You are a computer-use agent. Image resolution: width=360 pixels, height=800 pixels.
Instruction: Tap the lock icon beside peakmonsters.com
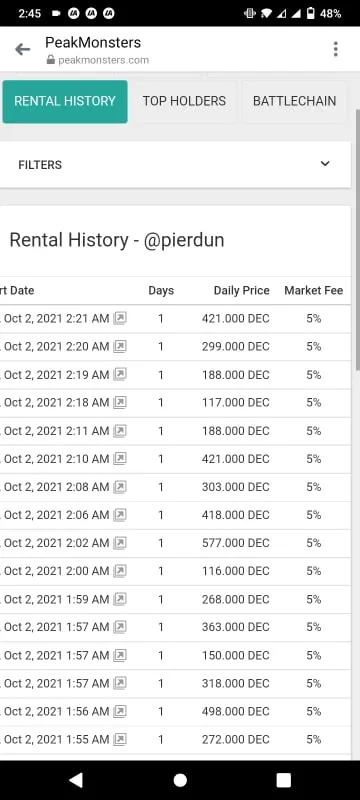[50, 60]
